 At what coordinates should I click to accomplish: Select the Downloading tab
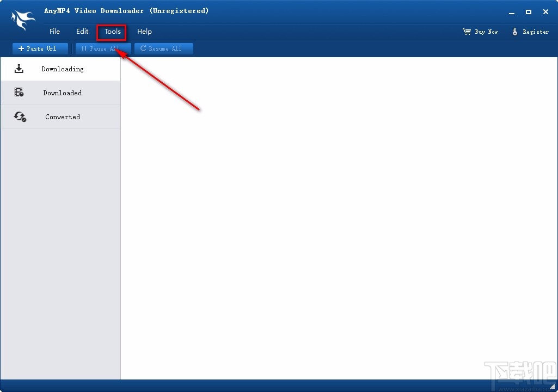pos(60,69)
